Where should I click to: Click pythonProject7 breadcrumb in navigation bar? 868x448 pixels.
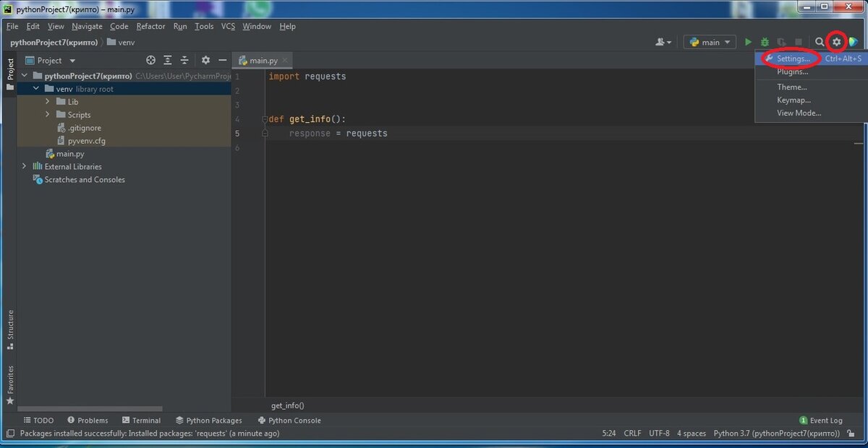pos(54,43)
